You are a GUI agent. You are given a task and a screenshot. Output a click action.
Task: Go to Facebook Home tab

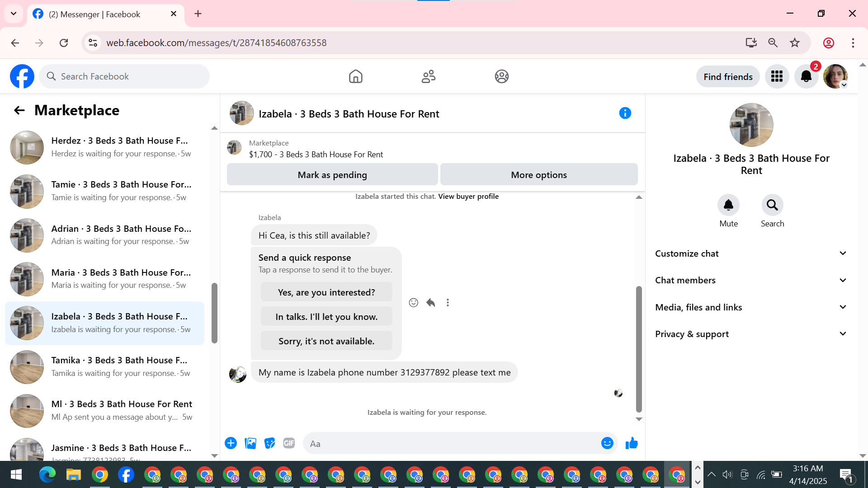pos(356,76)
